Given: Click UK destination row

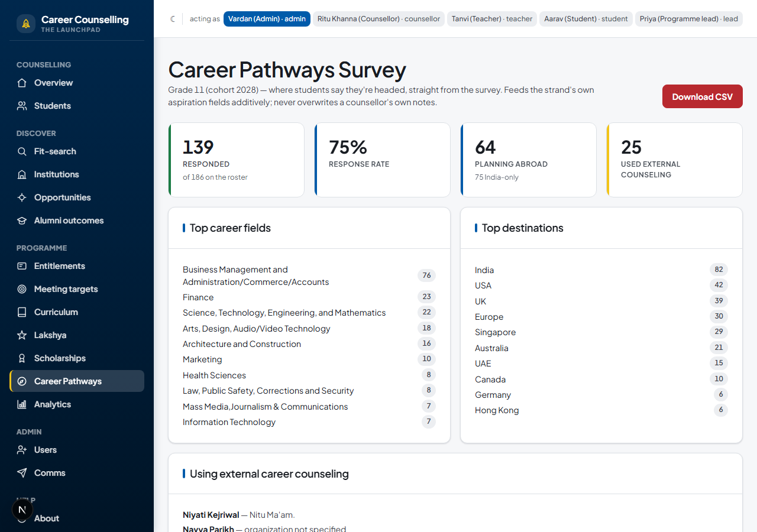Looking at the screenshot, I should 601,301.
